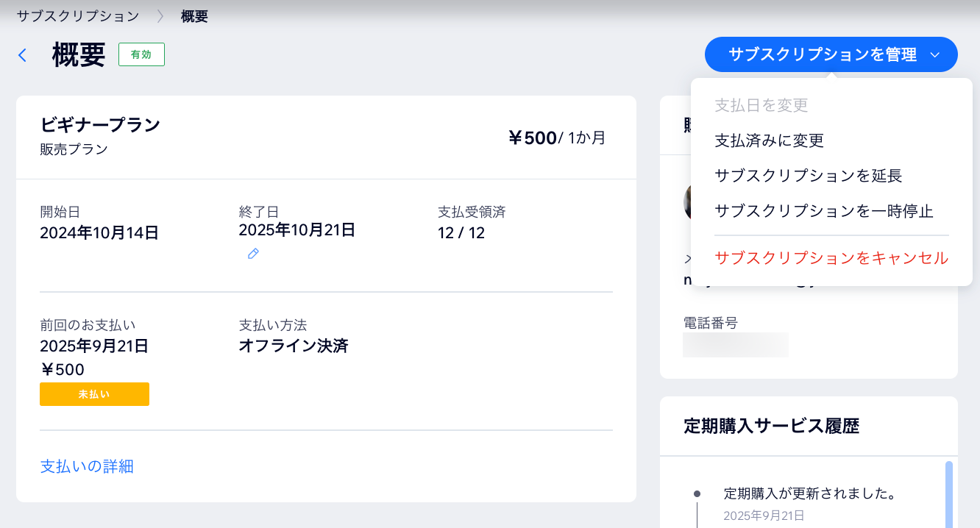Open the サブスクリプションを管理 dropdown chevron

coord(936,54)
